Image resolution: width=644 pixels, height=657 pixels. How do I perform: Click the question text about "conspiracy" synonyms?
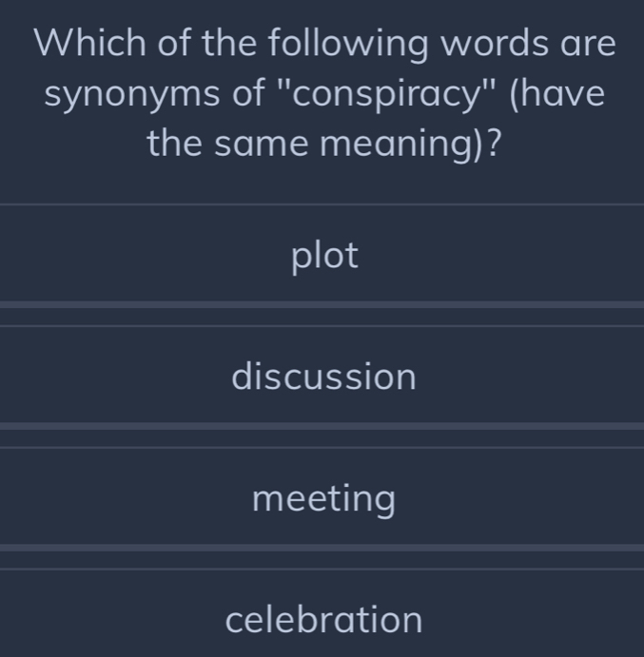(x=323, y=94)
